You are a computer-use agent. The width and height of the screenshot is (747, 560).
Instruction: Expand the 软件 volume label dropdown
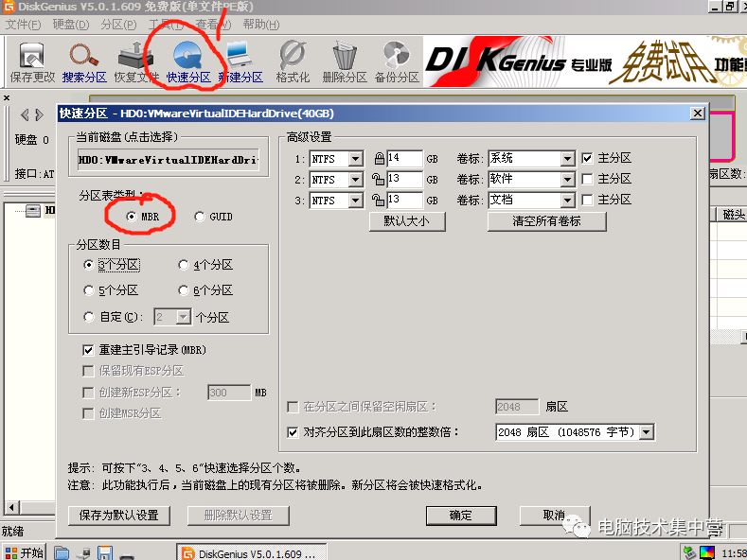coord(567,180)
